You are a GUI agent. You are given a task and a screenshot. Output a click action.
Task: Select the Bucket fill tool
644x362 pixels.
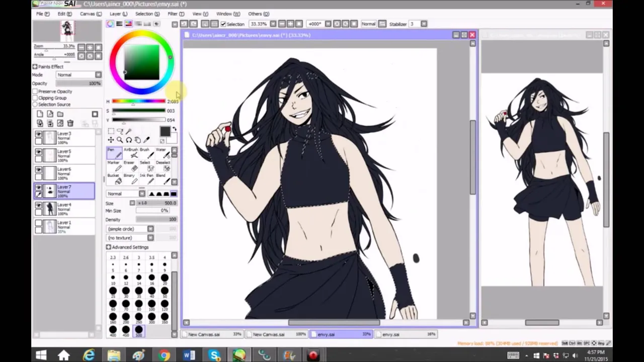[114, 178]
